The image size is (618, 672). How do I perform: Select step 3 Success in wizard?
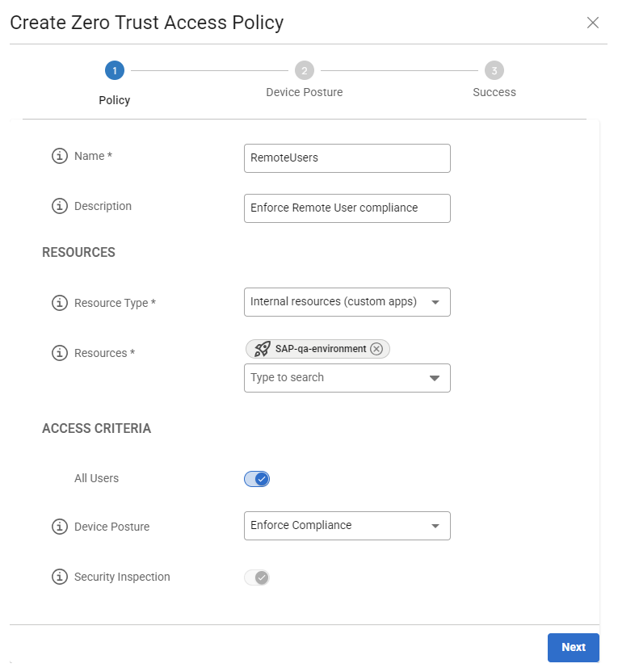(494, 71)
